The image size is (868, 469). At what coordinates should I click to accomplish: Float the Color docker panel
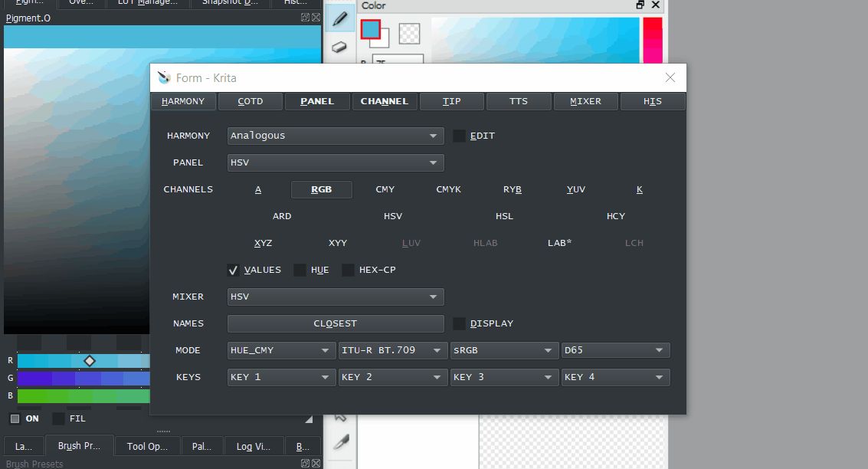pos(640,5)
